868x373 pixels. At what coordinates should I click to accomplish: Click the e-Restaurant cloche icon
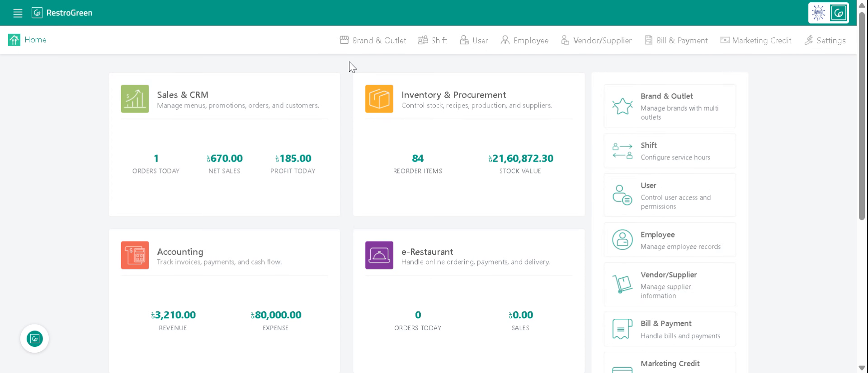pos(379,255)
